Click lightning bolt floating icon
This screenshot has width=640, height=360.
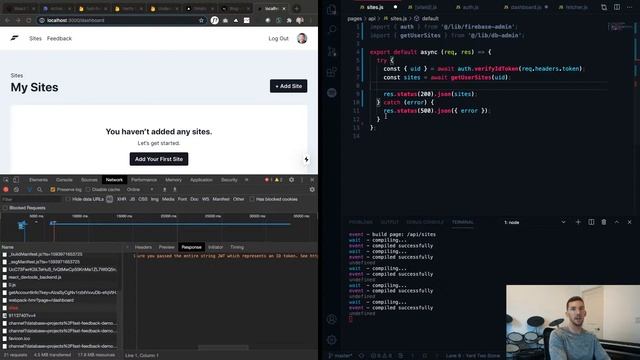(x=306, y=159)
